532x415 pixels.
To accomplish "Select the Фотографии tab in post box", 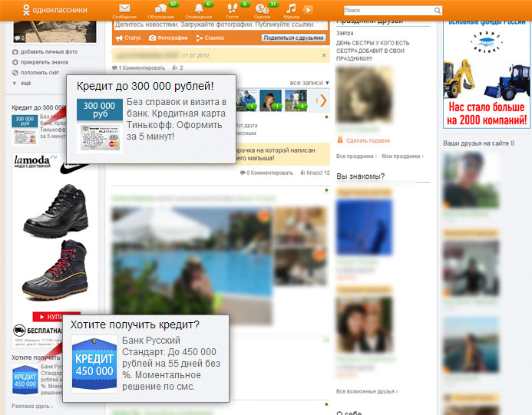I will 168,38.
